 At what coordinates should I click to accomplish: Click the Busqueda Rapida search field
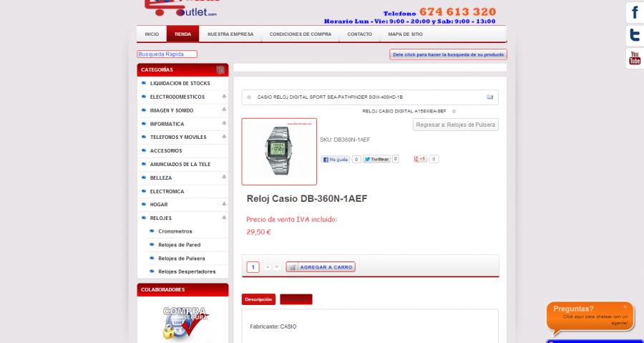tap(167, 54)
